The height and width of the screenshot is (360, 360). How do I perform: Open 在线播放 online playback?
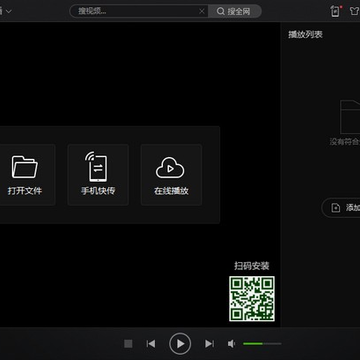(x=171, y=175)
